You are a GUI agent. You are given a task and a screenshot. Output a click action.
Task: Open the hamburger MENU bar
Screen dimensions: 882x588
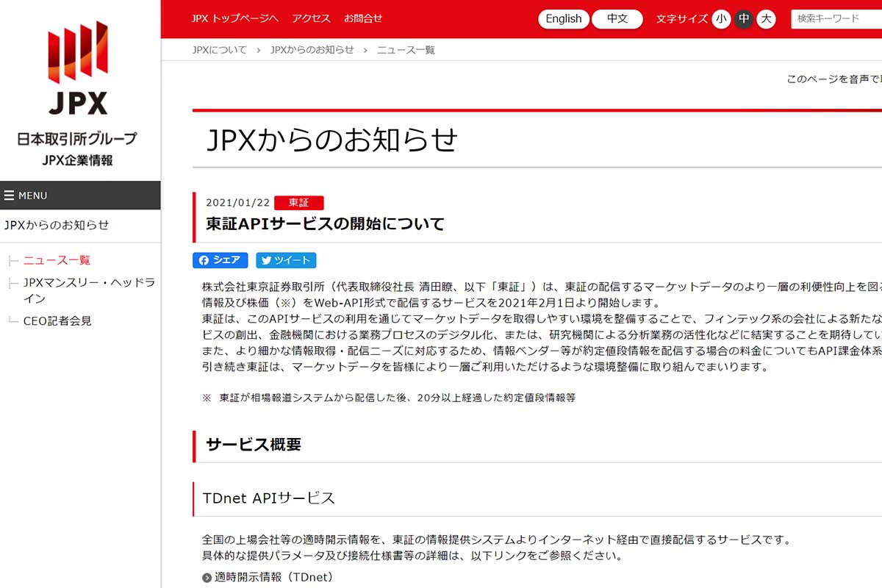coord(80,196)
